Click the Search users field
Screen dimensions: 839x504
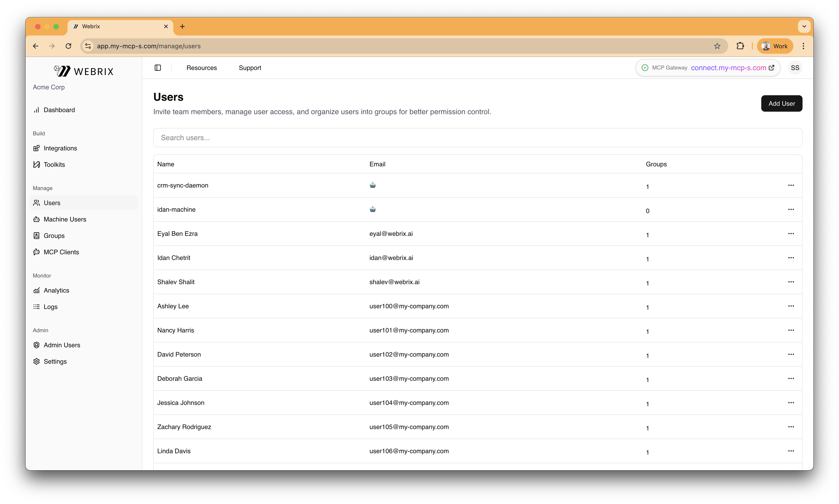pyautogui.click(x=477, y=138)
